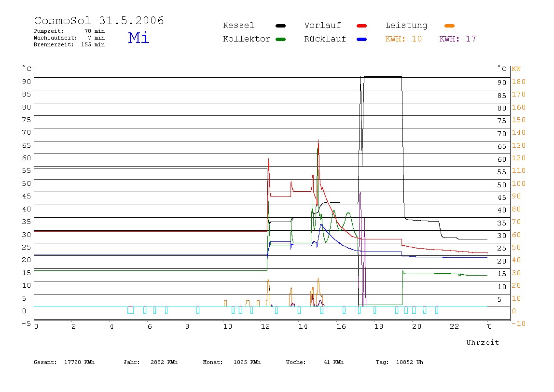The width and height of the screenshot is (554, 392).
Task: Click the blue weekday label 'Mi'
Action: coord(138,38)
